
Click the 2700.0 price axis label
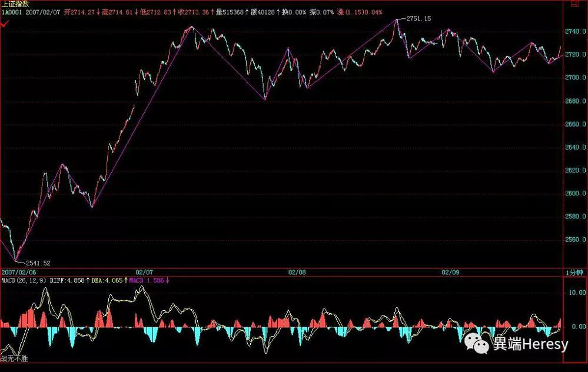pyautogui.click(x=575, y=78)
